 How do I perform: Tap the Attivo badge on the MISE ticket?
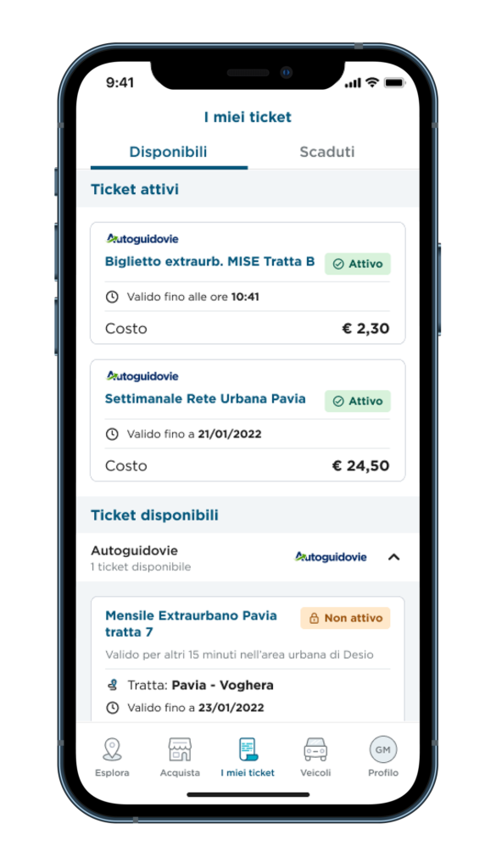(358, 264)
